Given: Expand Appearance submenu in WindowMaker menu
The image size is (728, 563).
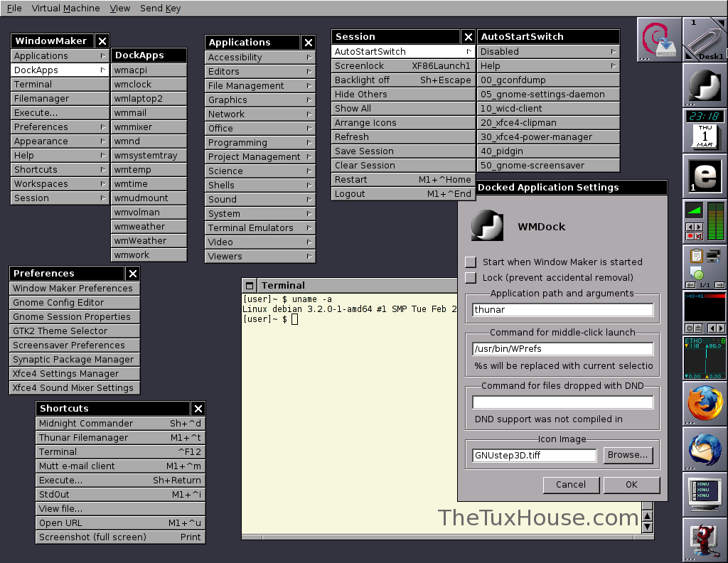Looking at the screenshot, I should tap(60, 141).
